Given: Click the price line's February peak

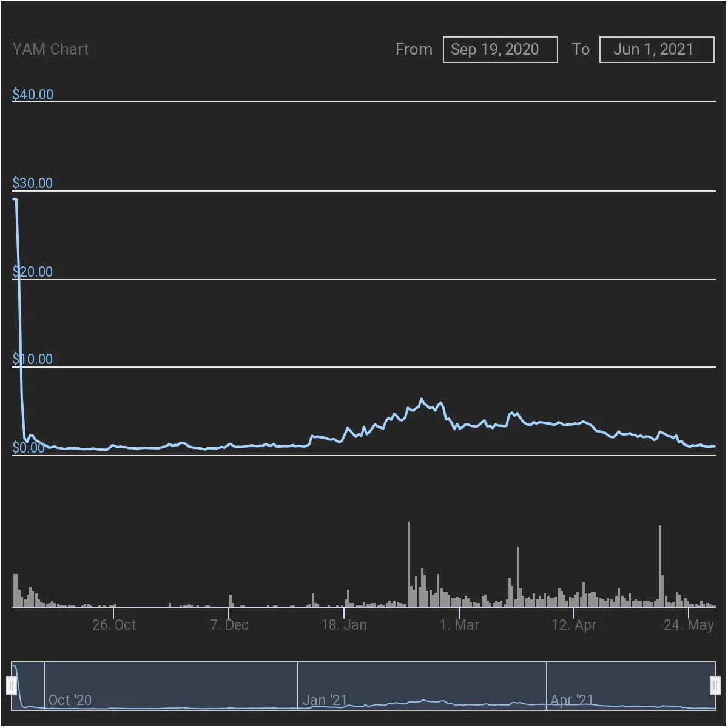Looking at the screenshot, I should (x=422, y=399).
